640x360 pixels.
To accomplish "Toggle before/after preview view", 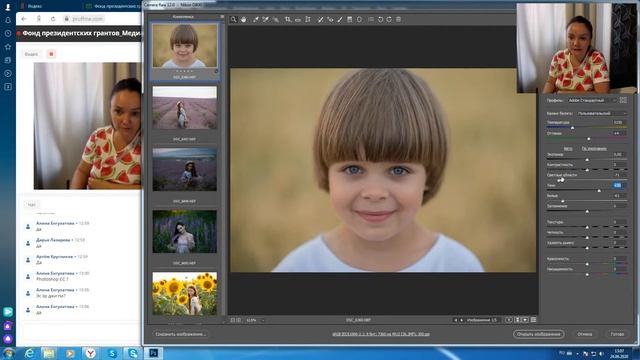I will click(x=509, y=320).
